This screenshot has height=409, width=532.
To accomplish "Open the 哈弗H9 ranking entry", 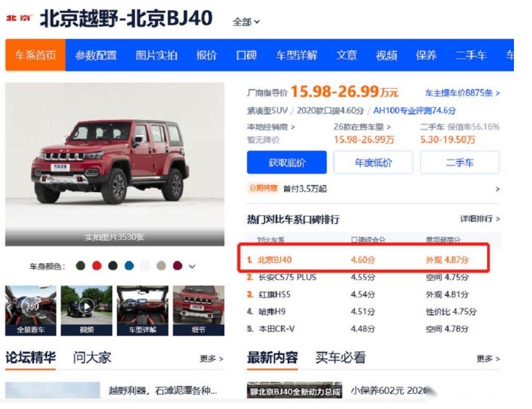I will (272, 311).
